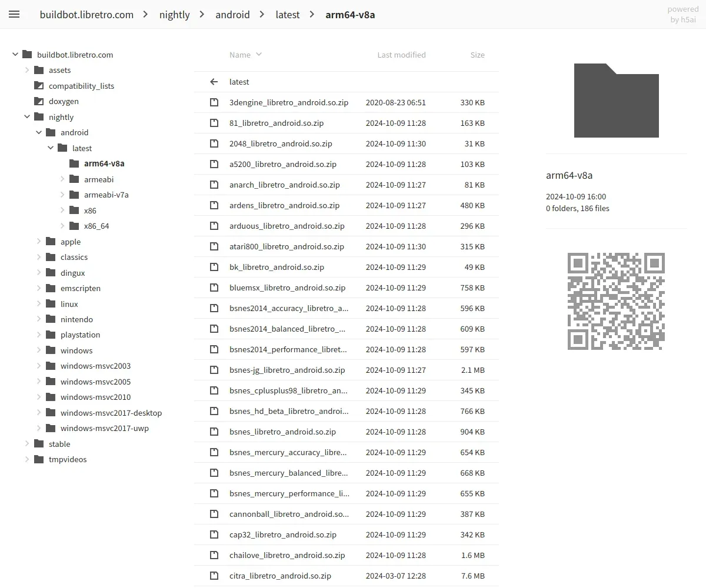Click file icon for bk_libretro_android.so.zip
Viewport: 706px width, 588px height.
214,267
